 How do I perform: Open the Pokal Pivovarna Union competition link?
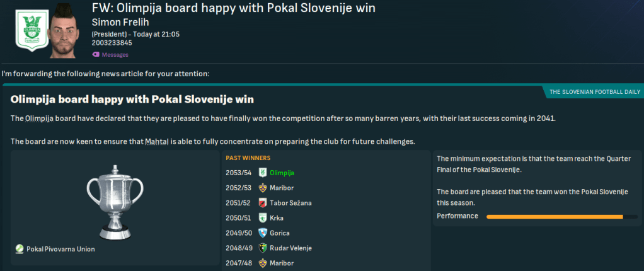coord(60,249)
